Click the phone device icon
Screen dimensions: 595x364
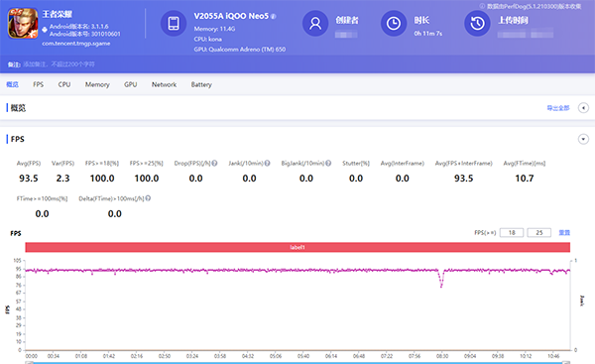pos(174,23)
